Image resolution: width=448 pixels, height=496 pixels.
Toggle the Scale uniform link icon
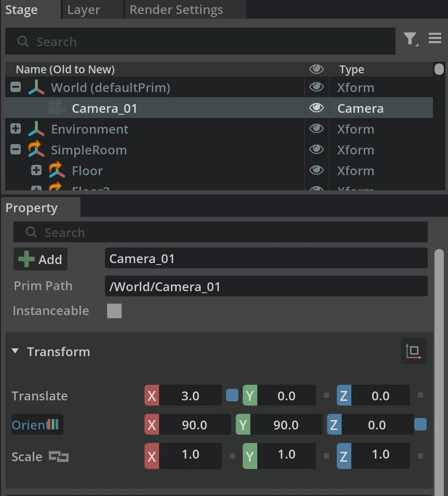[x=59, y=456]
